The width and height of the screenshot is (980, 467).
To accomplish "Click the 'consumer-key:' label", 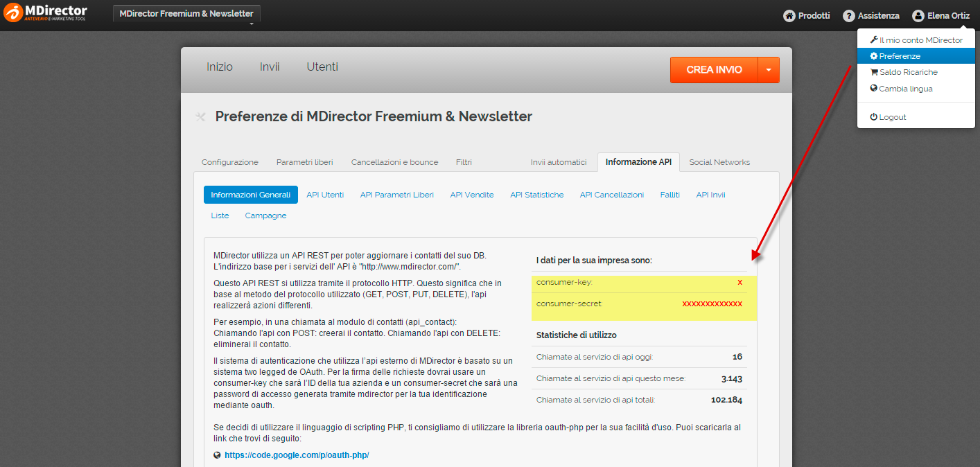I will (564, 282).
